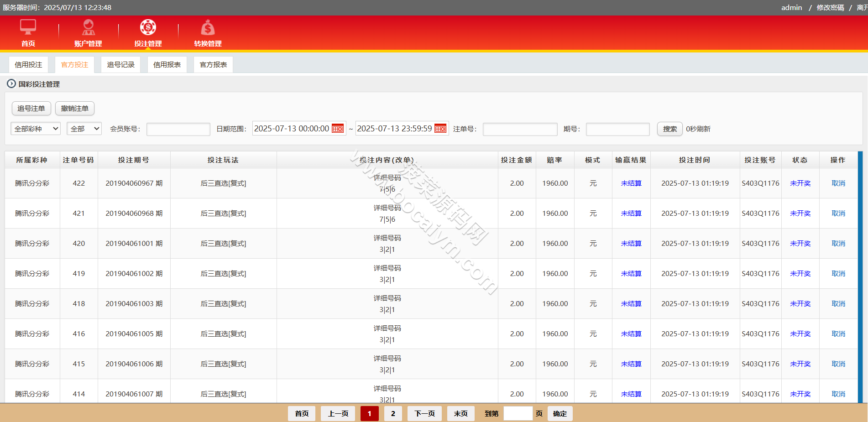Image resolution: width=868 pixels, height=422 pixels.
Task: Open the 首页 home monitor icon
Action: click(x=28, y=27)
